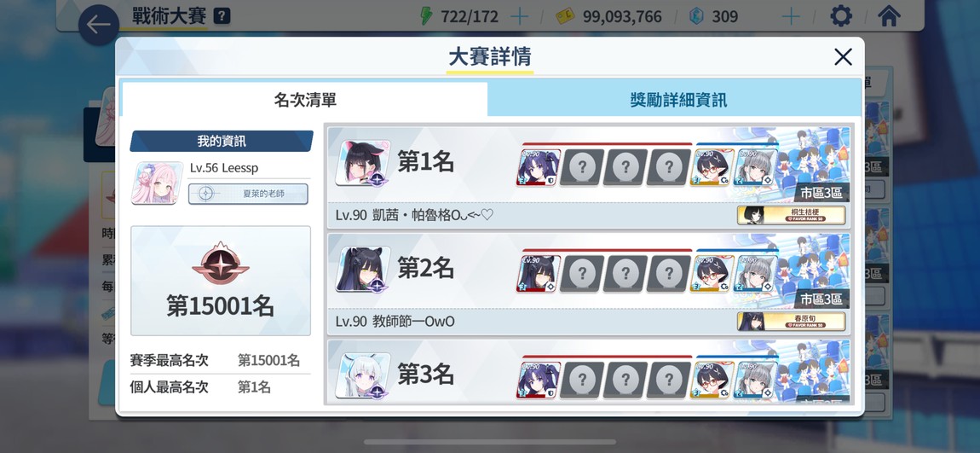Image resolution: width=980 pixels, height=453 pixels.
Task: Switch to the 獎勵詳細資訊 tab
Action: pyautogui.click(x=678, y=100)
